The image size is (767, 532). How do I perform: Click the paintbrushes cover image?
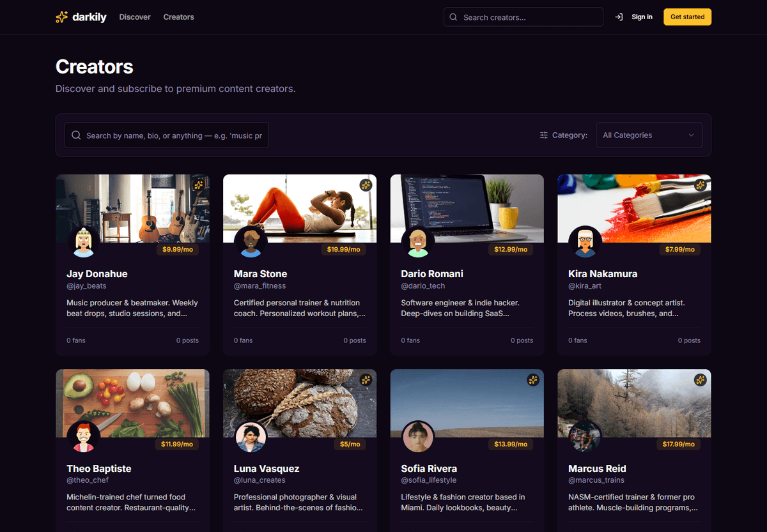634,208
